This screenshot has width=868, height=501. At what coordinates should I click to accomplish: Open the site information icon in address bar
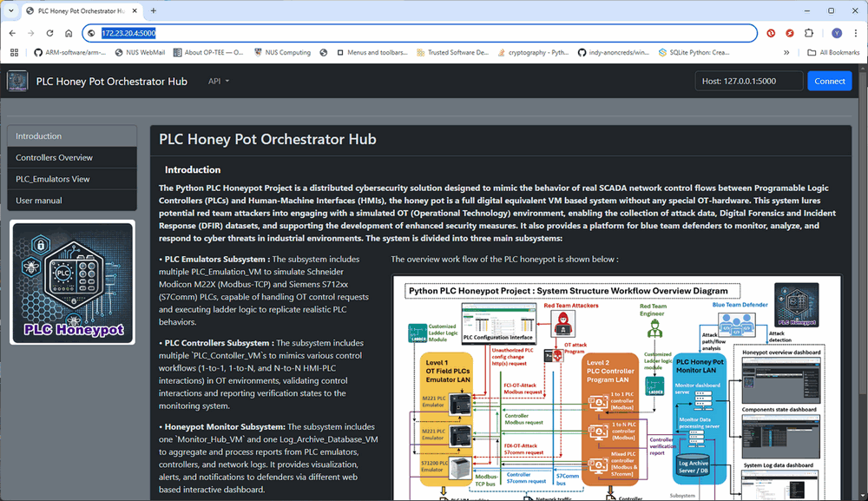(92, 33)
